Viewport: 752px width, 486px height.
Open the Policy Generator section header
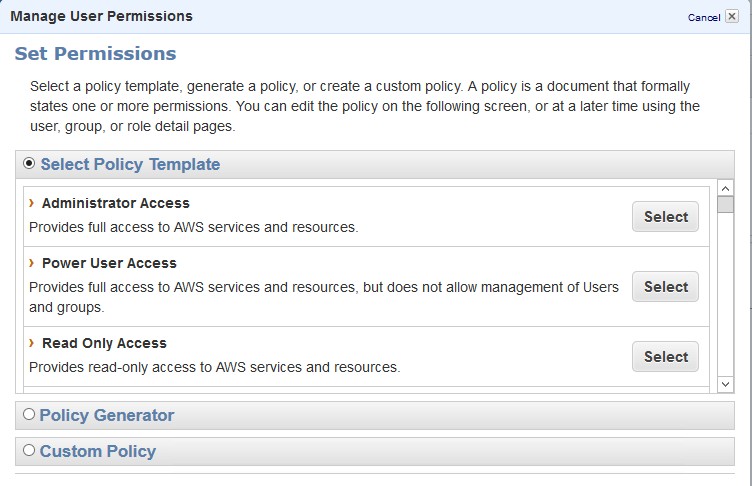107,415
